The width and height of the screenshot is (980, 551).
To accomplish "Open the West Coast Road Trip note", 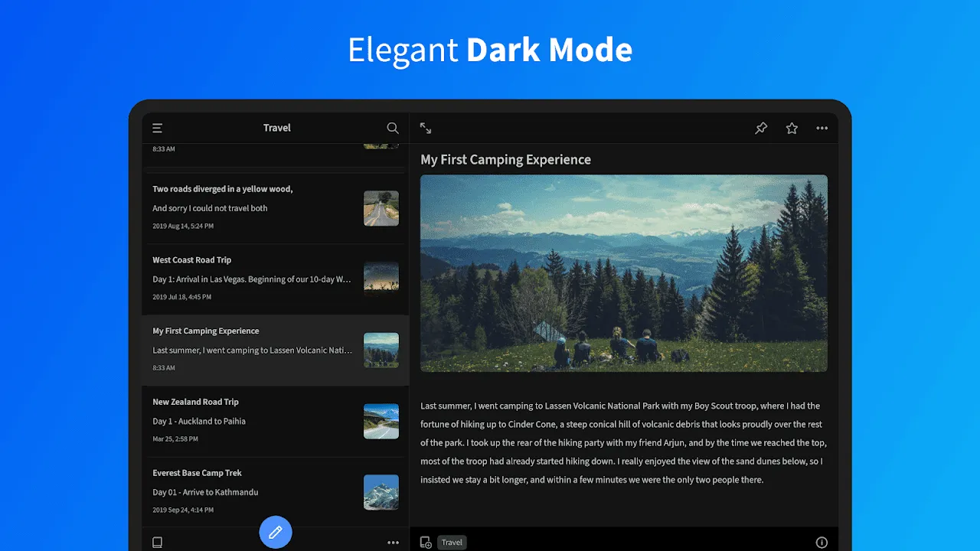I will (253, 277).
